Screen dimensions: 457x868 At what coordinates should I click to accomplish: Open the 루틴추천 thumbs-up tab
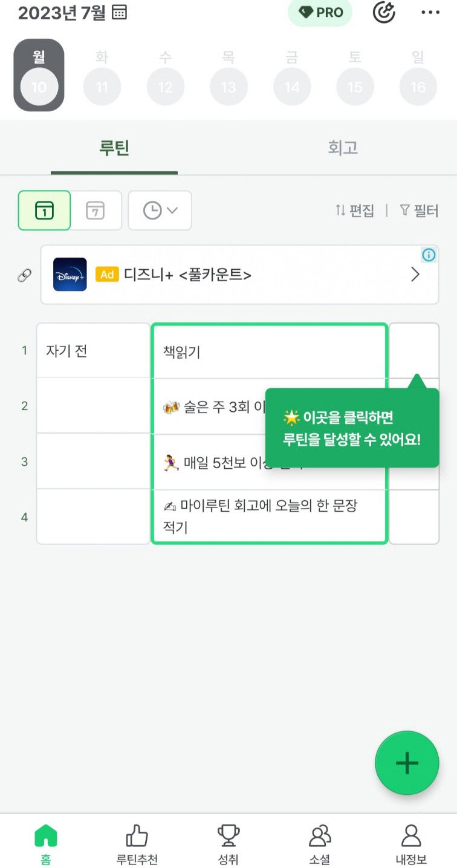[x=137, y=844]
